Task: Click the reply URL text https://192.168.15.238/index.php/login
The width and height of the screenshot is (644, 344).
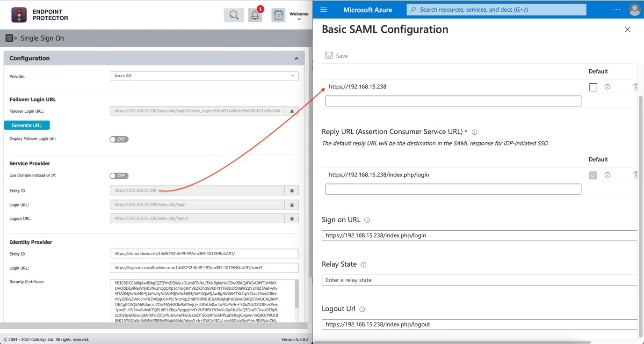Action: (x=379, y=175)
